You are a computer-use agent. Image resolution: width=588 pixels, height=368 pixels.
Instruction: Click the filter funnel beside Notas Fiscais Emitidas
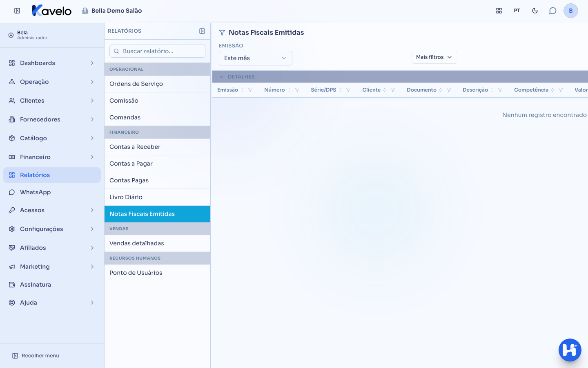pos(222,33)
